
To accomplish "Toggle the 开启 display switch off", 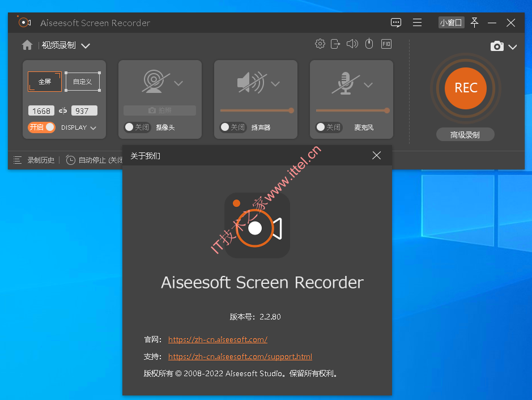I will click(x=41, y=127).
